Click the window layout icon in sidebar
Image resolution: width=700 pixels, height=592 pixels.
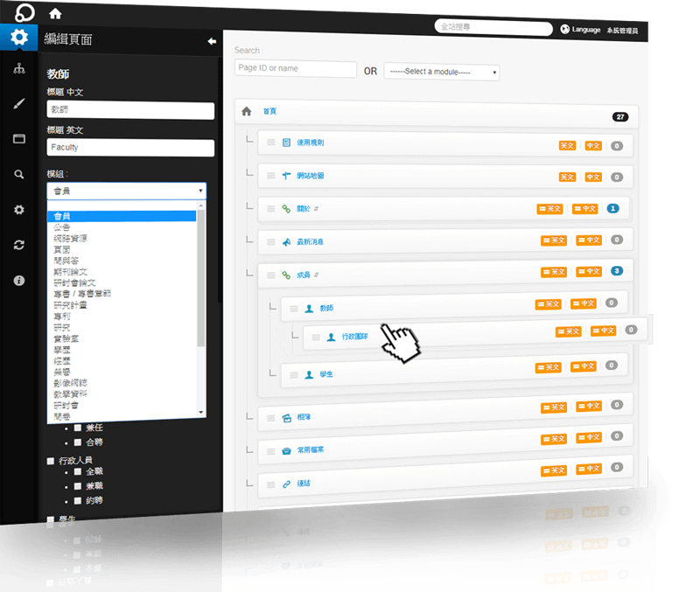pyautogui.click(x=18, y=139)
